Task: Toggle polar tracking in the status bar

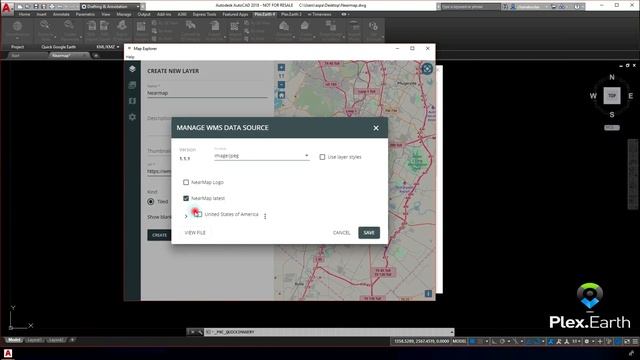Action: coord(502,341)
